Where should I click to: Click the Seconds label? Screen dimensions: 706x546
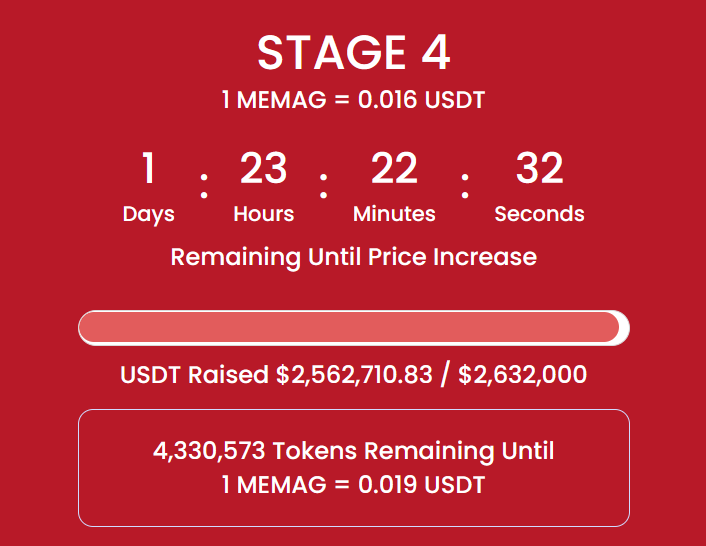click(539, 214)
